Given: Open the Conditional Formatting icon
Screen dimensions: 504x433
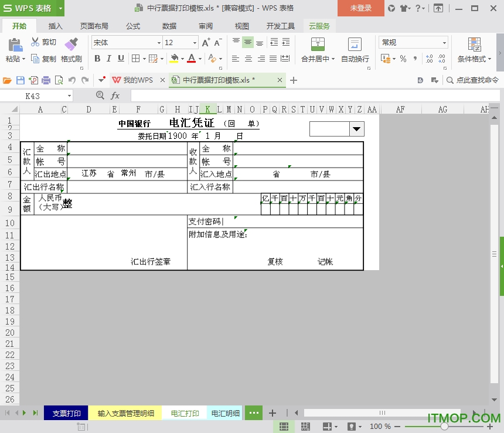Looking at the screenshot, I should coord(475,44).
